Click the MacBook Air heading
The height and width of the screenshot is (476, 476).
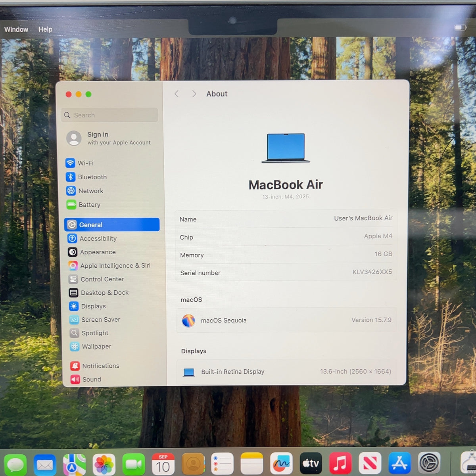(x=286, y=185)
